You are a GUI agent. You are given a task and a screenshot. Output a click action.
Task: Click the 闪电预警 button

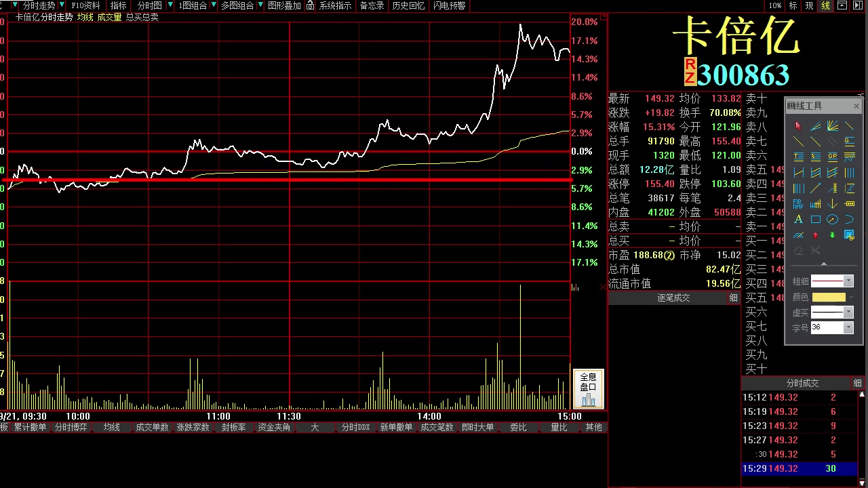point(450,5)
